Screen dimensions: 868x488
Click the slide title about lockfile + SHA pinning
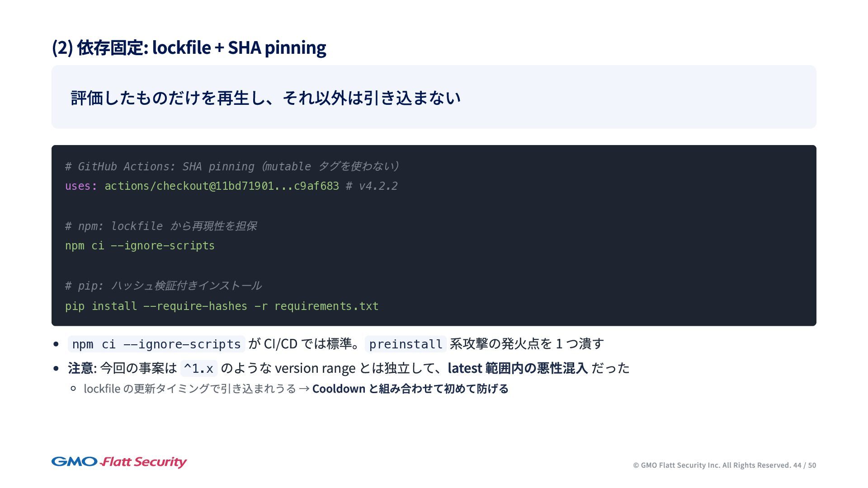(189, 48)
